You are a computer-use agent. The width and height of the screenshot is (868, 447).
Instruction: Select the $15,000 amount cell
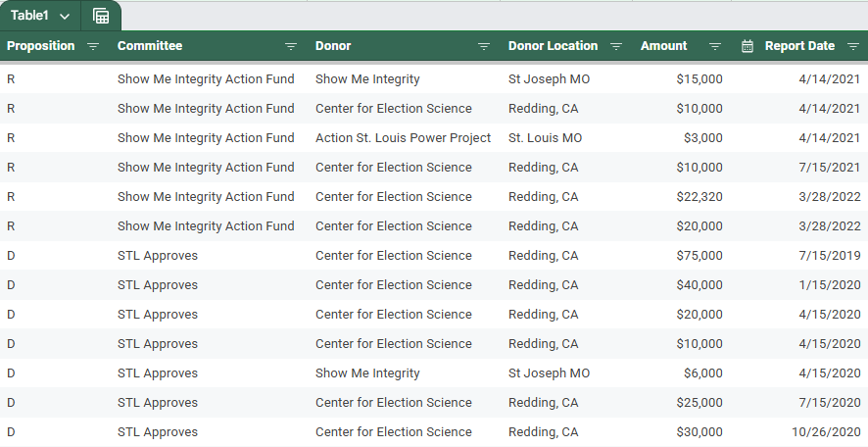coord(699,79)
